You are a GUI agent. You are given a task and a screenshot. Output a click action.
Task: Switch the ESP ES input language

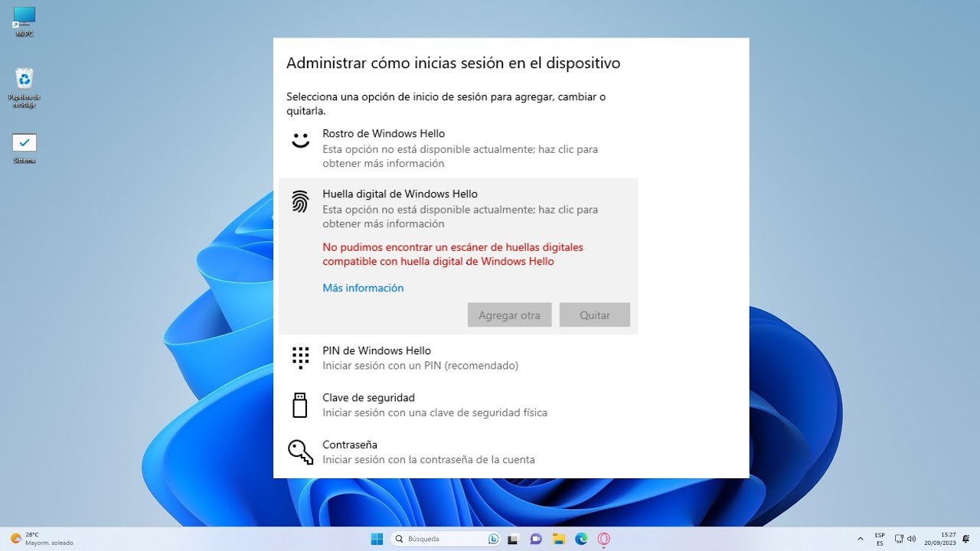click(x=880, y=539)
